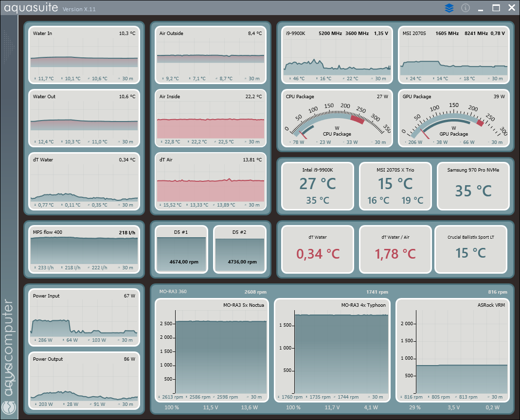Click the aquacomputer logo emblem in sidebar
The image size is (520, 420).
[9, 407]
